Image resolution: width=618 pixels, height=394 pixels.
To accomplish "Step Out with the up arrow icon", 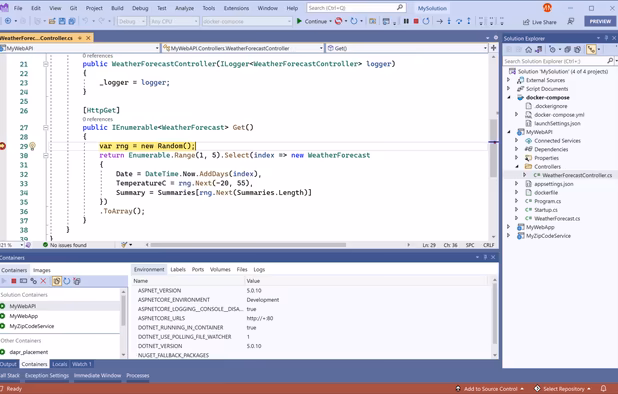I will 469,21.
